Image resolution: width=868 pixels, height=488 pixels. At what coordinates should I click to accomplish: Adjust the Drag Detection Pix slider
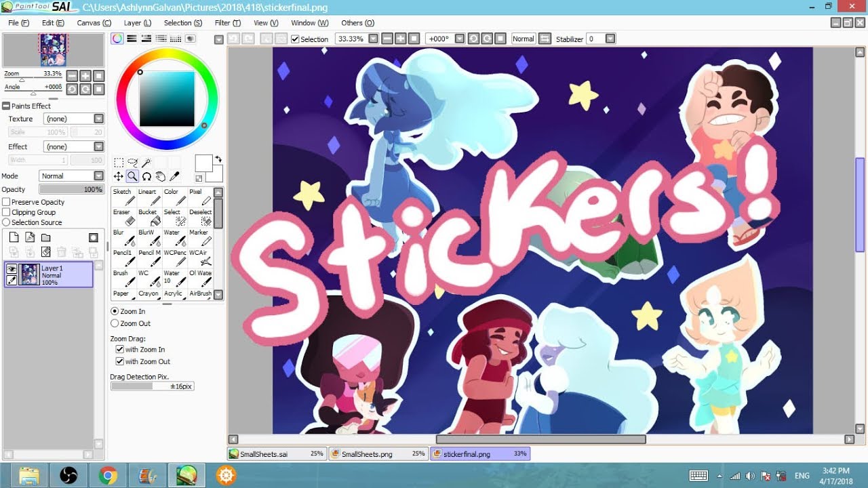pyautogui.click(x=153, y=386)
